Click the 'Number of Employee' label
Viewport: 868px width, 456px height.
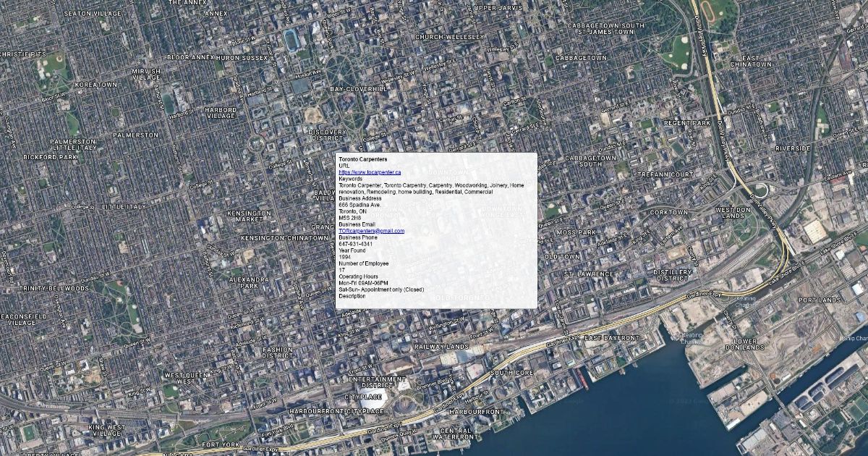click(x=363, y=263)
